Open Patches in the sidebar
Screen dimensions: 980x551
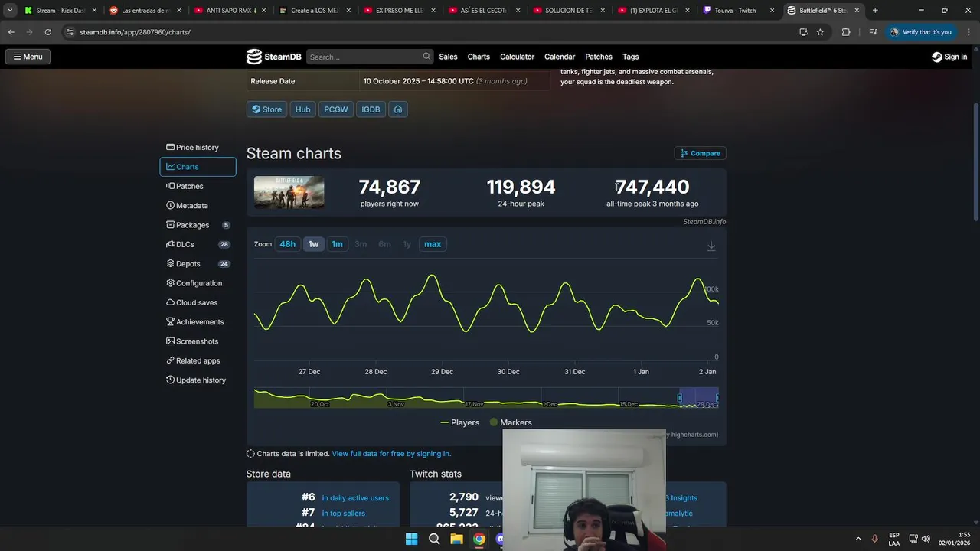198,186
